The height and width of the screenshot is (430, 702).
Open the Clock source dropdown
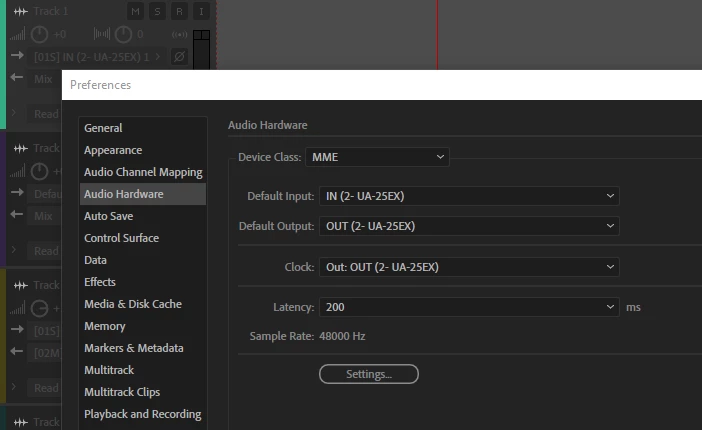469,267
